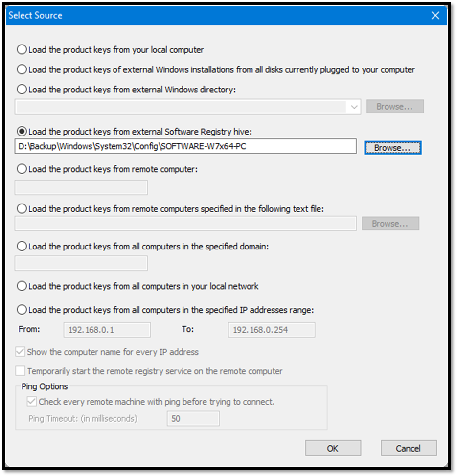Select load keys from external Windows directory
Image resolution: width=457 pixels, height=476 pixels.
pos(22,90)
